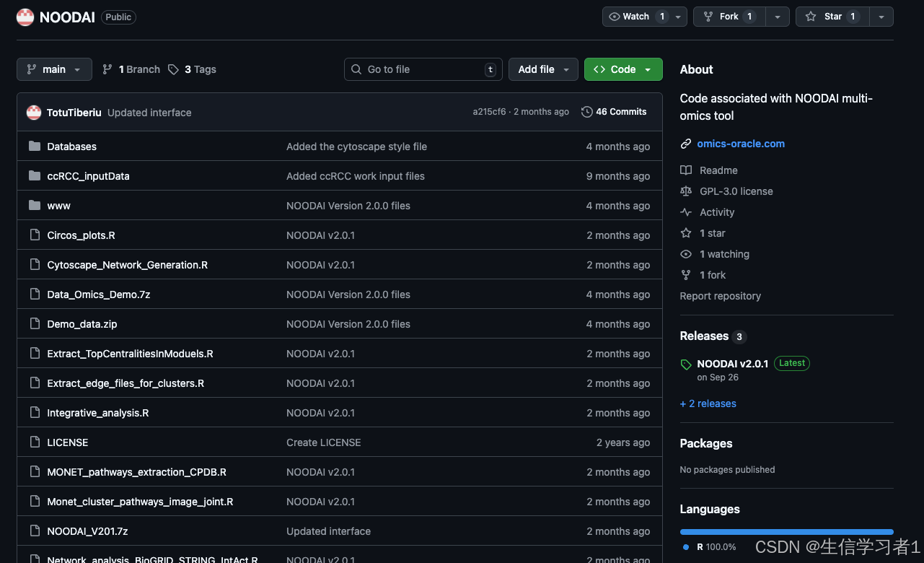Click the magnifier icon in Go to file

tap(356, 69)
